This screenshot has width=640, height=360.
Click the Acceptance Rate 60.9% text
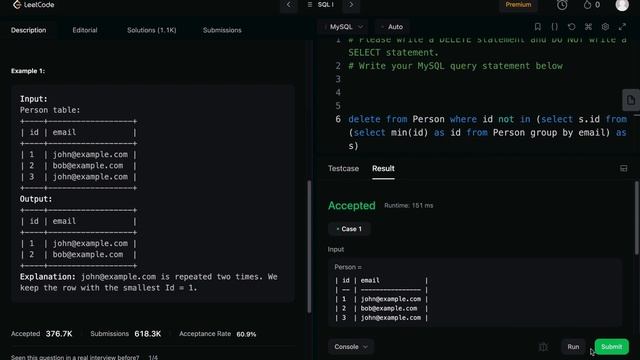pyautogui.click(x=218, y=334)
